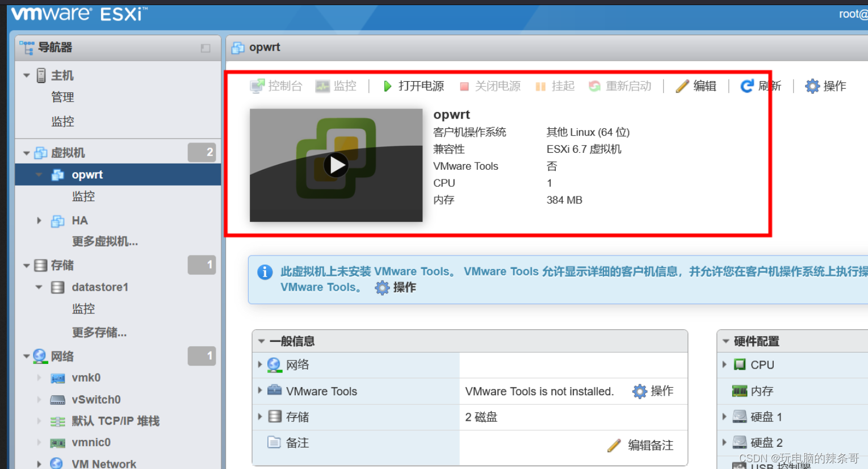868x469 pixels.
Task: Click 关闭电源 power off button
Action: click(490, 86)
